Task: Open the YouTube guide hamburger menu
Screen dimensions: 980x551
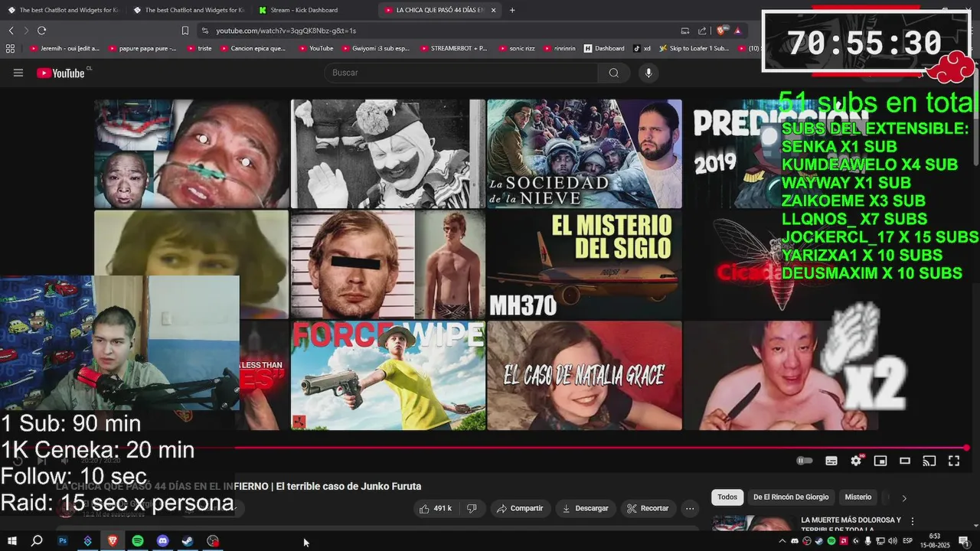Action: pyautogui.click(x=18, y=73)
